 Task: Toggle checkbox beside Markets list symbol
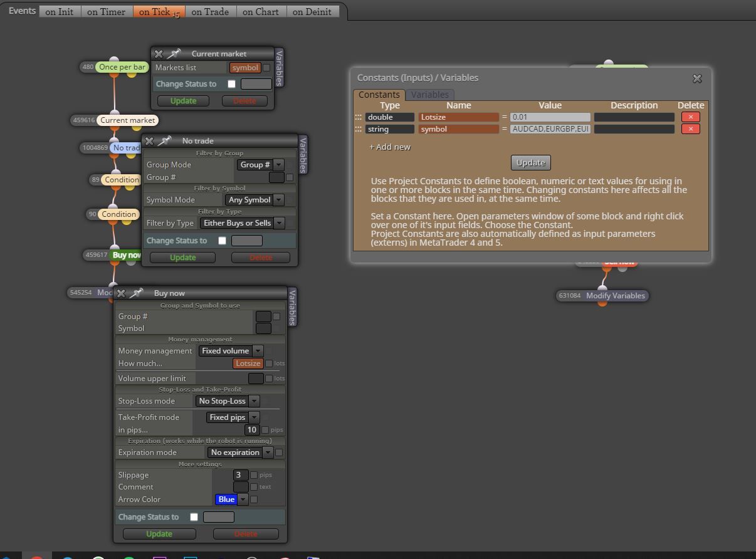point(266,68)
